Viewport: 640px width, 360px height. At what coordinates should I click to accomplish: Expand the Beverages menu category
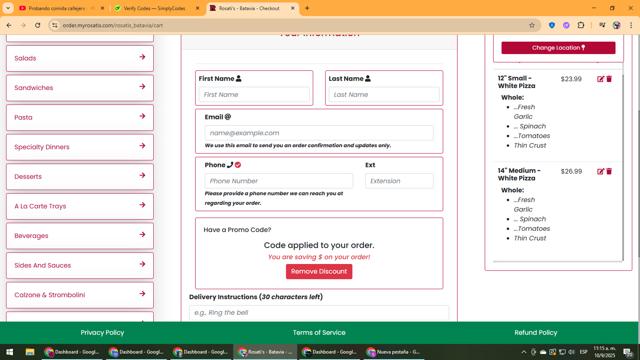click(80, 236)
